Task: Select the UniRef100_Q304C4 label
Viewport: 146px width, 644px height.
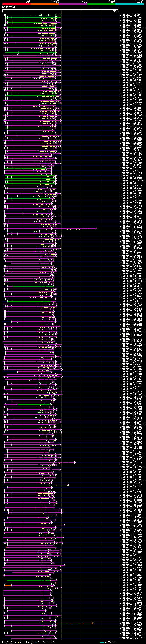Action: [x=131, y=178]
